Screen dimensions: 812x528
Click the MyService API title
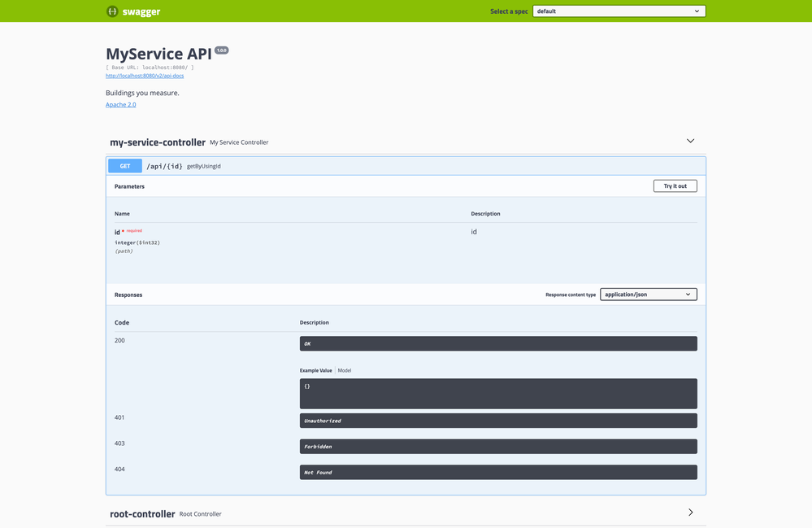click(158, 54)
